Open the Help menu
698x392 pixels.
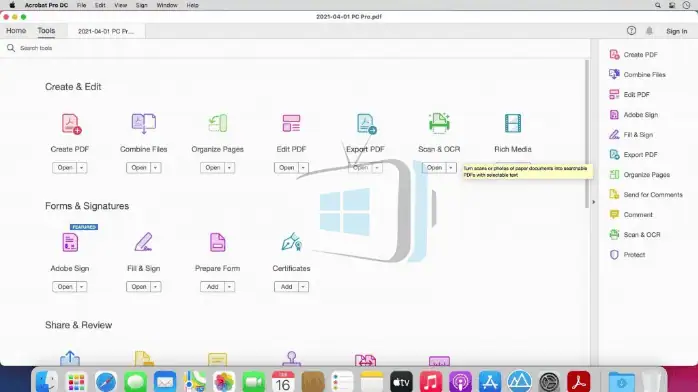tap(192, 5)
